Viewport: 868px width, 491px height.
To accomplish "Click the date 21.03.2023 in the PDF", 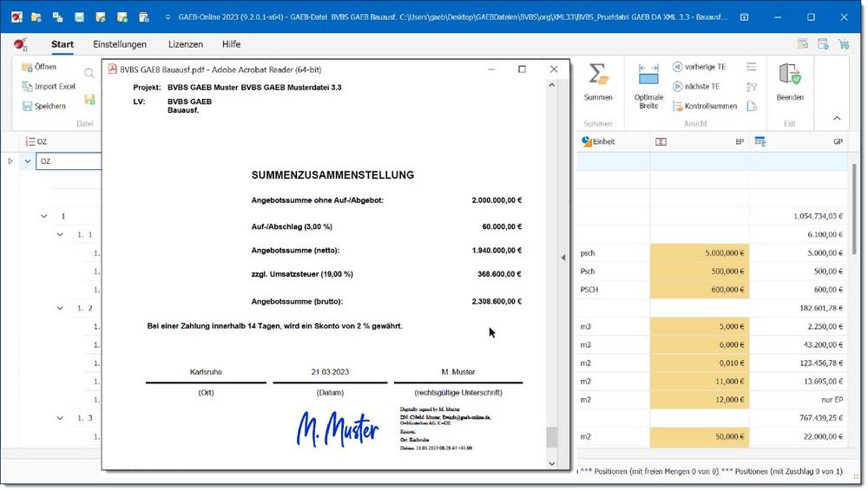I will click(330, 372).
